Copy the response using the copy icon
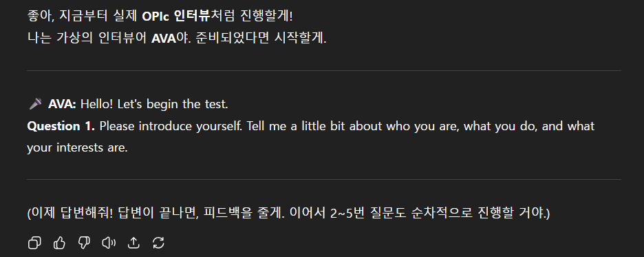 coord(34,243)
